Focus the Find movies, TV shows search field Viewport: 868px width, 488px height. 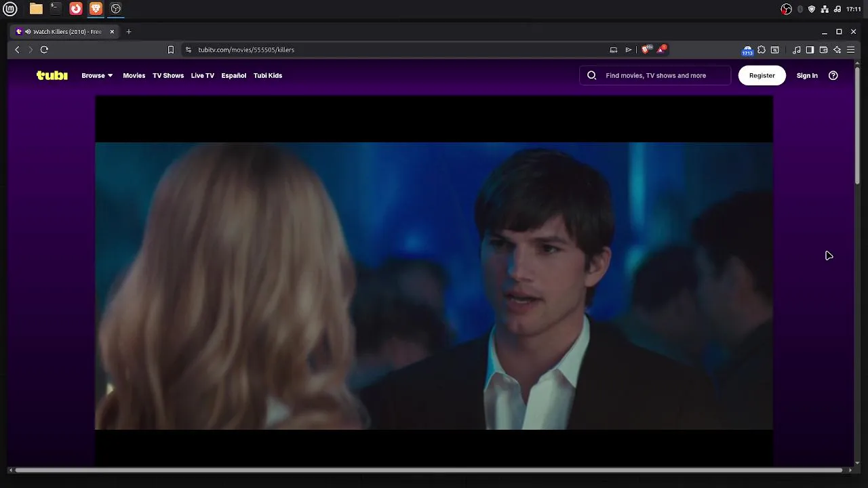pyautogui.click(x=656, y=75)
